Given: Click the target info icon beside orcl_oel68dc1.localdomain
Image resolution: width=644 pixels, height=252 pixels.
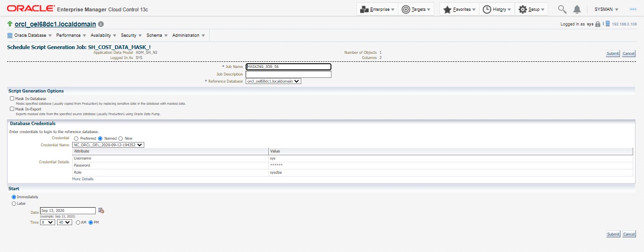Looking at the screenshot, I should [101, 24].
